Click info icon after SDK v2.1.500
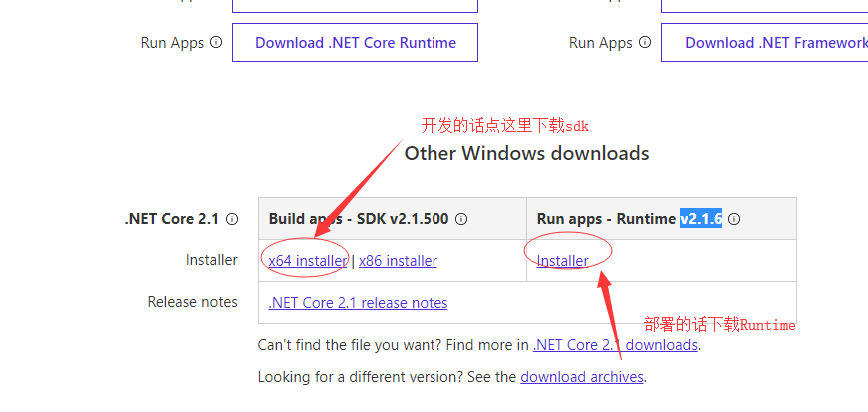The image size is (868, 412). click(x=461, y=219)
